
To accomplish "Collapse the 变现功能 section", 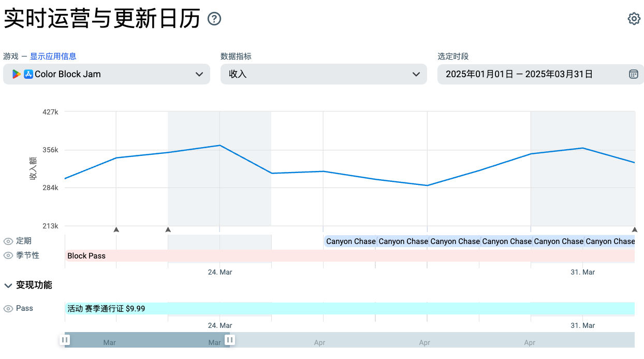I will point(9,285).
